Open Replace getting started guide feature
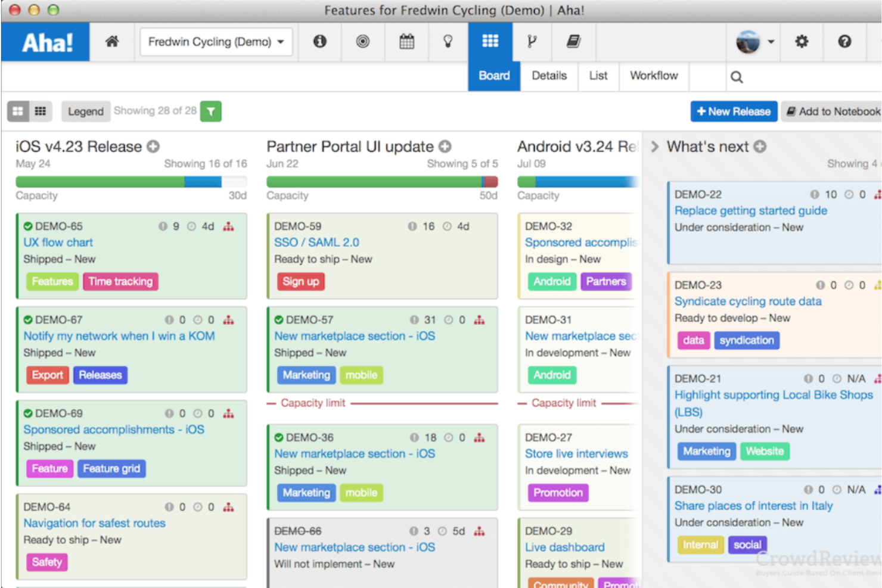Screen dimensions: 882x588 point(751,210)
